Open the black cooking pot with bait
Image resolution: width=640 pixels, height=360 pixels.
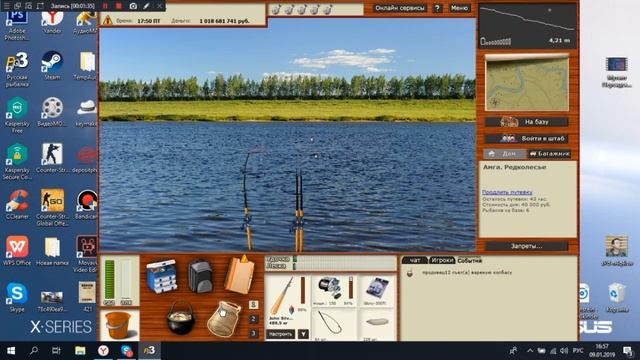click(181, 319)
